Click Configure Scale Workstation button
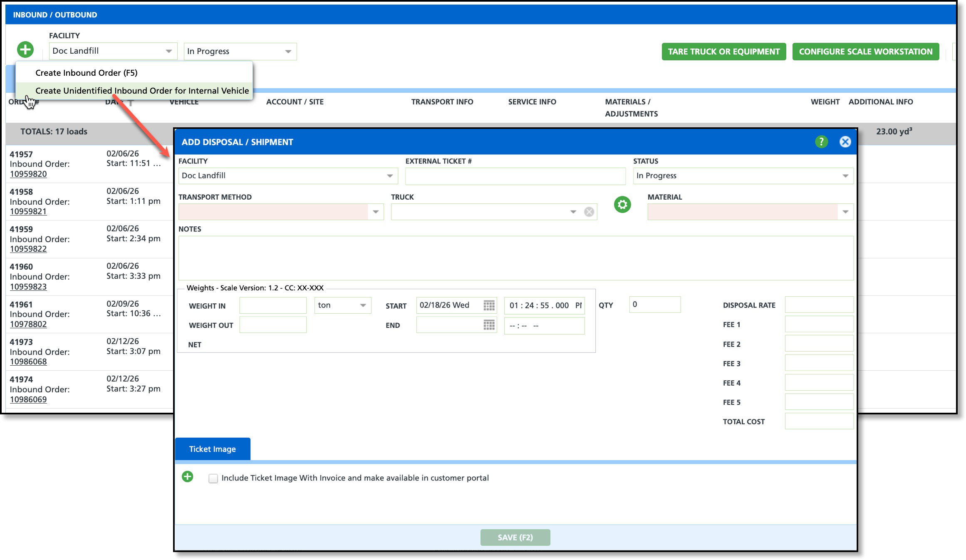Viewport: 966px width, 560px height. (865, 52)
